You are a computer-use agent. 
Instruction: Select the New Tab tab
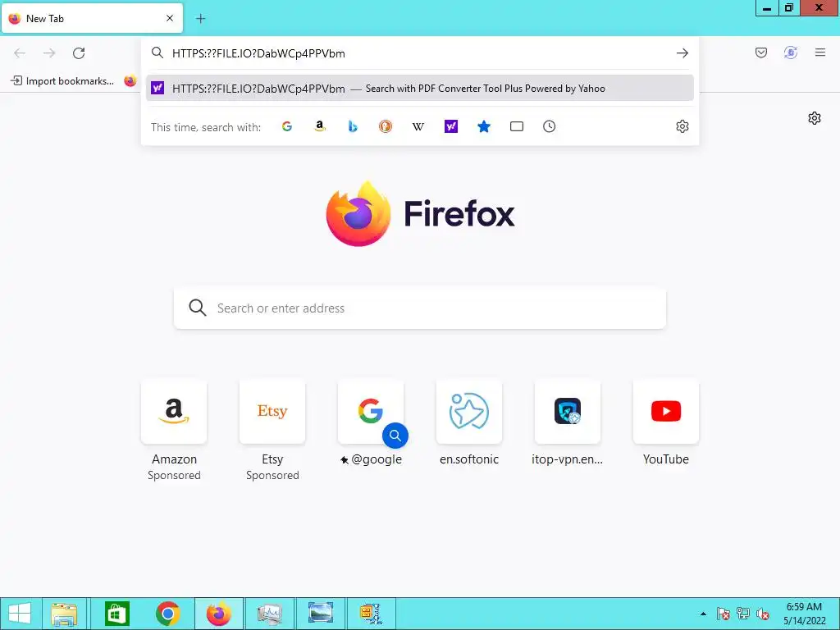click(x=92, y=18)
